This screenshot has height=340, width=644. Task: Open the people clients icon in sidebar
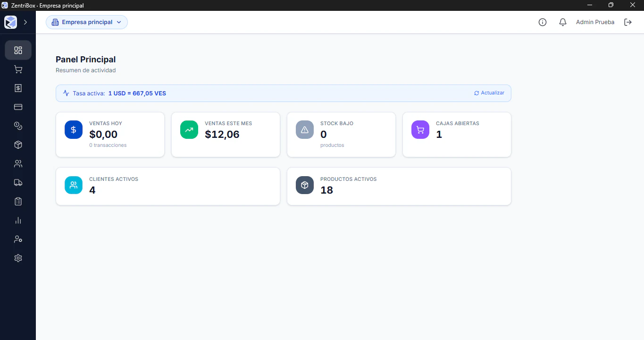pyautogui.click(x=18, y=164)
